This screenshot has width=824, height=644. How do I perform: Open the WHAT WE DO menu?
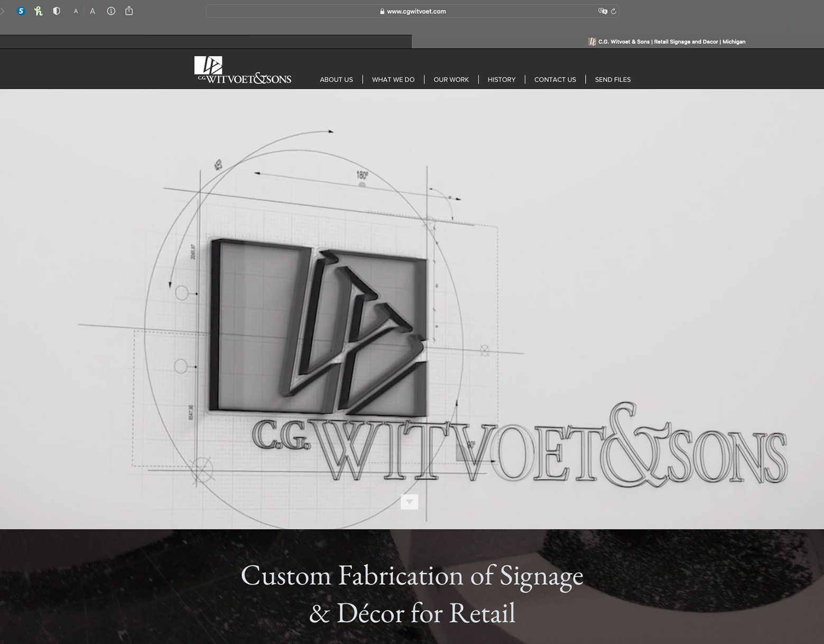click(393, 80)
